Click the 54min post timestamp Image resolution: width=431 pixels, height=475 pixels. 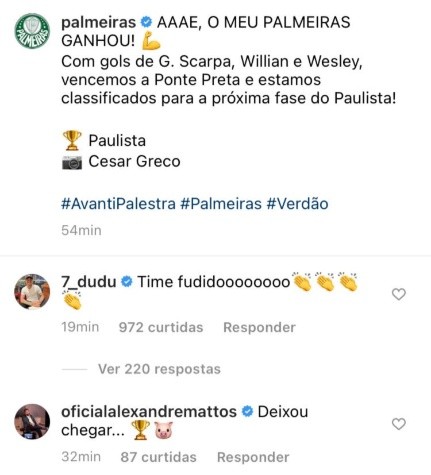81,230
